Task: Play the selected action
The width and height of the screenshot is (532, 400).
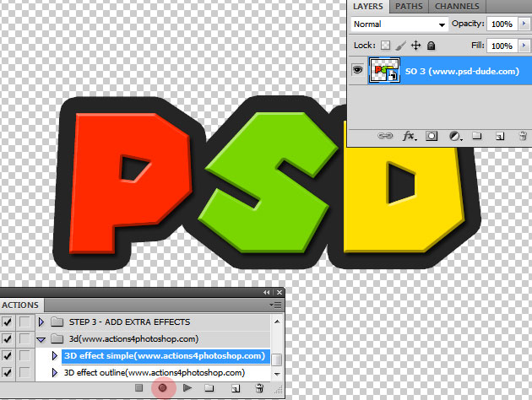Action: [187, 387]
